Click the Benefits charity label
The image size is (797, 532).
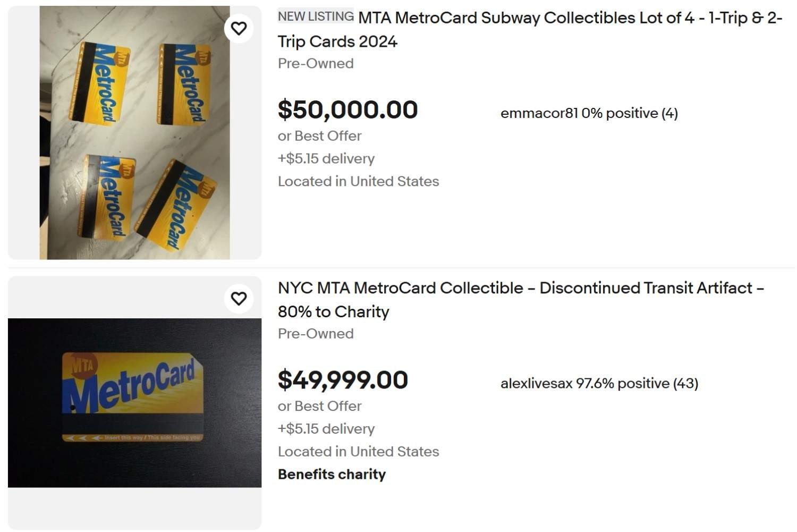331,474
